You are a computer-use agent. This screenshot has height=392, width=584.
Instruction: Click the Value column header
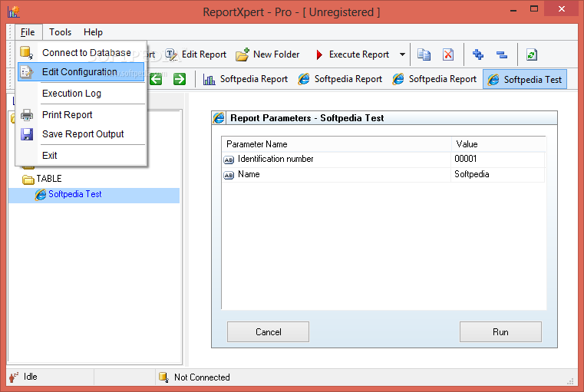pos(498,144)
